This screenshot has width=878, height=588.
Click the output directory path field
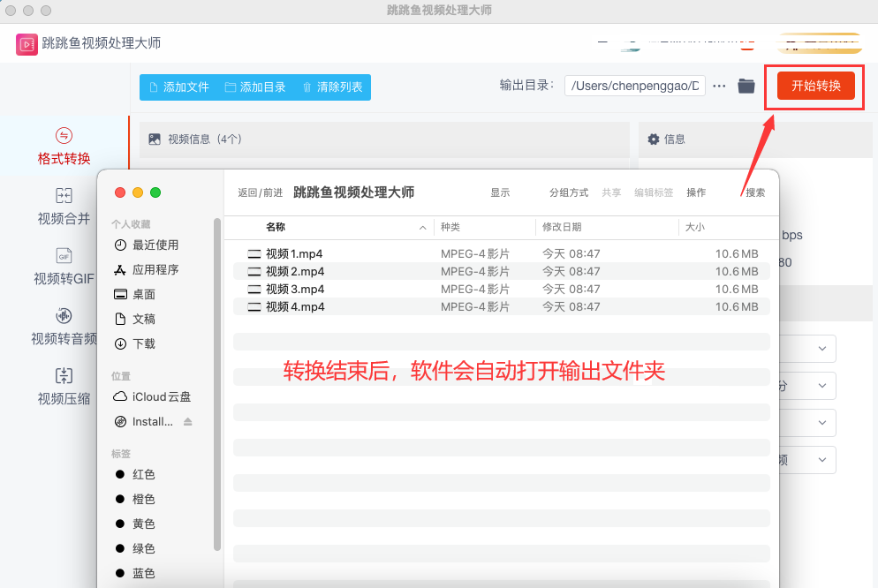pos(634,86)
